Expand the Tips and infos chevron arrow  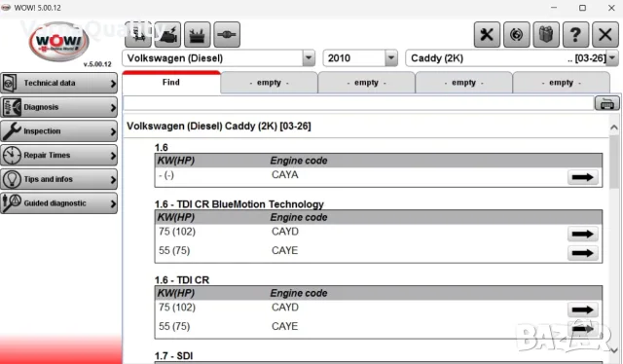point(113,180)
